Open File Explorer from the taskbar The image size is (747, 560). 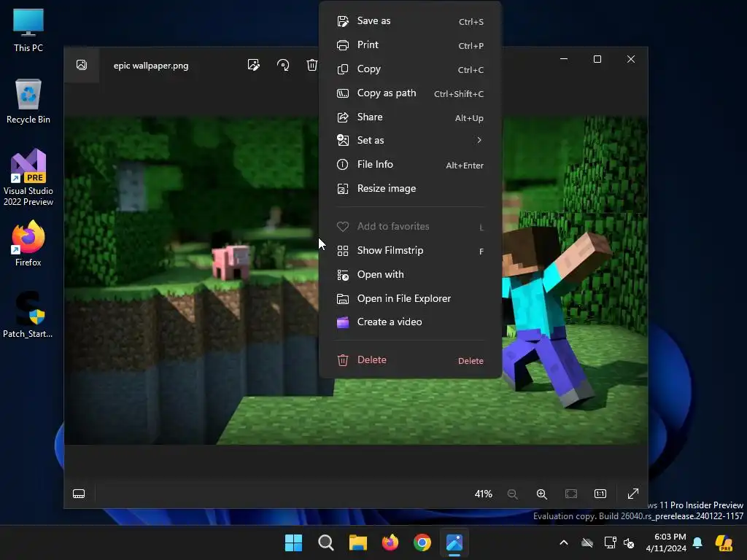click(x=357, y=542)
